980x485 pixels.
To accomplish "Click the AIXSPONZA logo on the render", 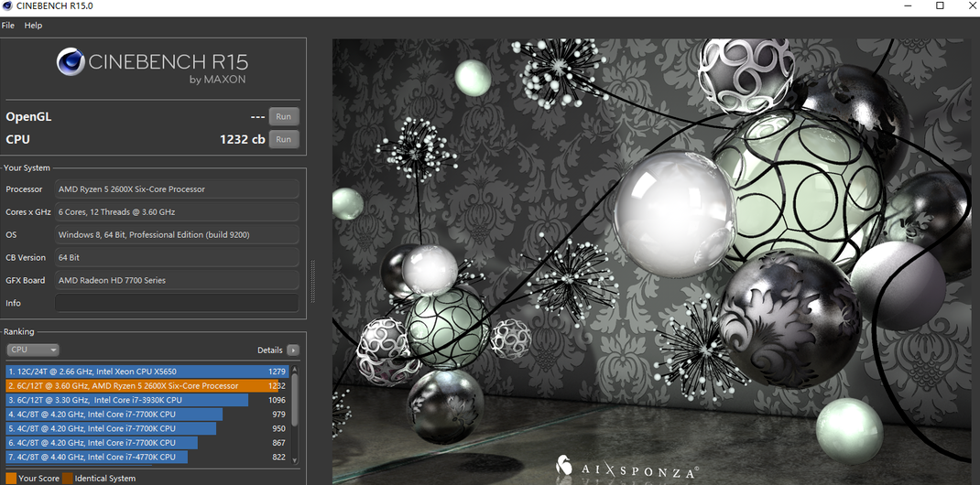I will coord(626,468).
